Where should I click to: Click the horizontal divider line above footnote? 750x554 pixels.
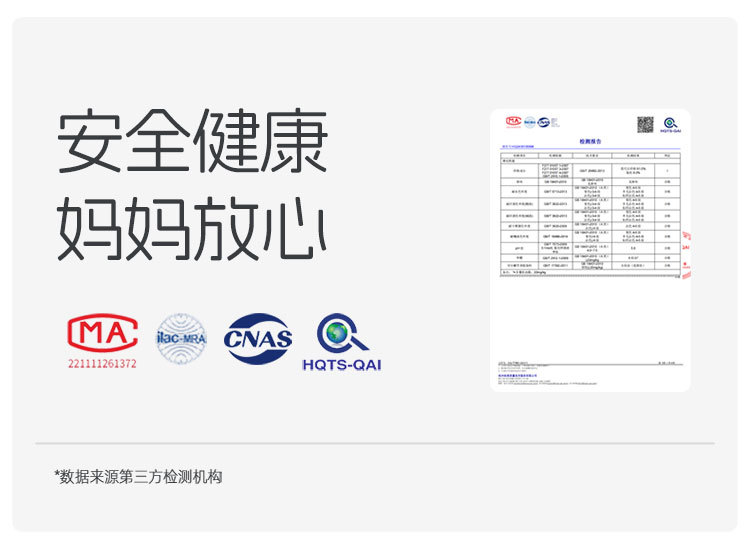[x=375, y=443]
